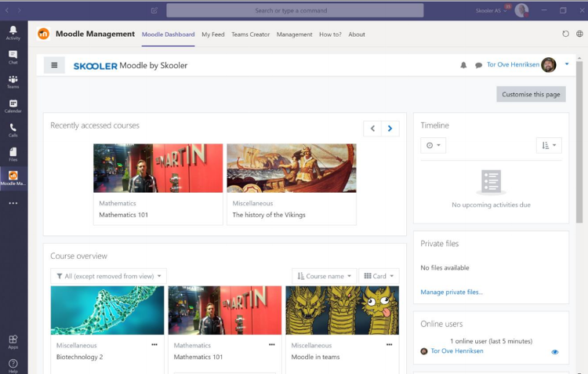
Task: Click 'No files available' text
Action: coord(445,267)
